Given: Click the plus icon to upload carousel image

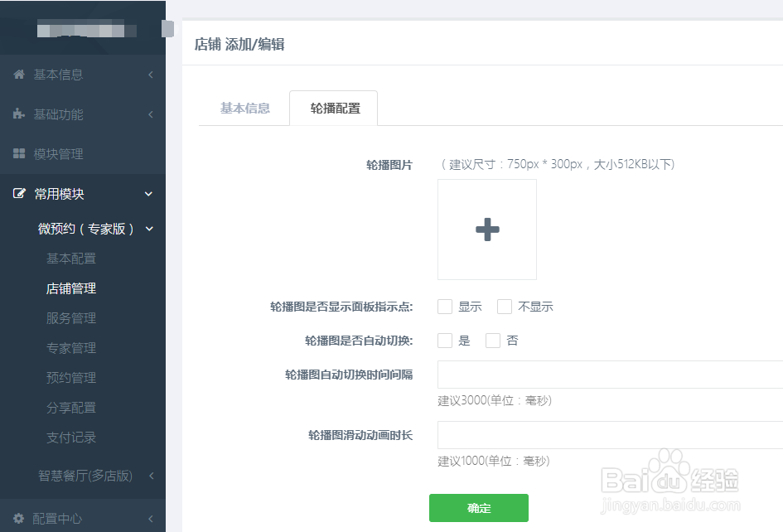Looking at the screenshot, I should pyautogui.click(x=487, y=230).
